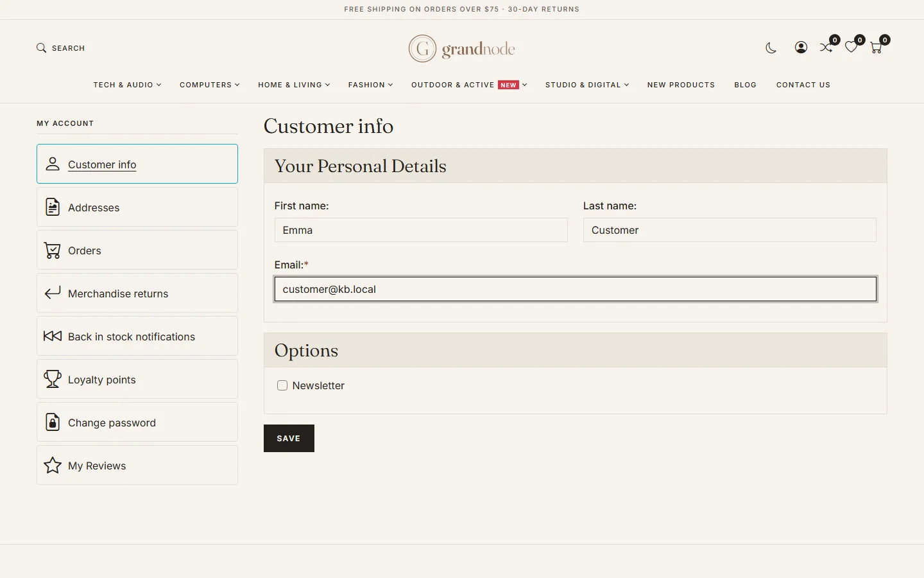This screenshot has width=924, height=578.
Task: Enable the Newsletter checkbox
Action: [x=282, y=385]
